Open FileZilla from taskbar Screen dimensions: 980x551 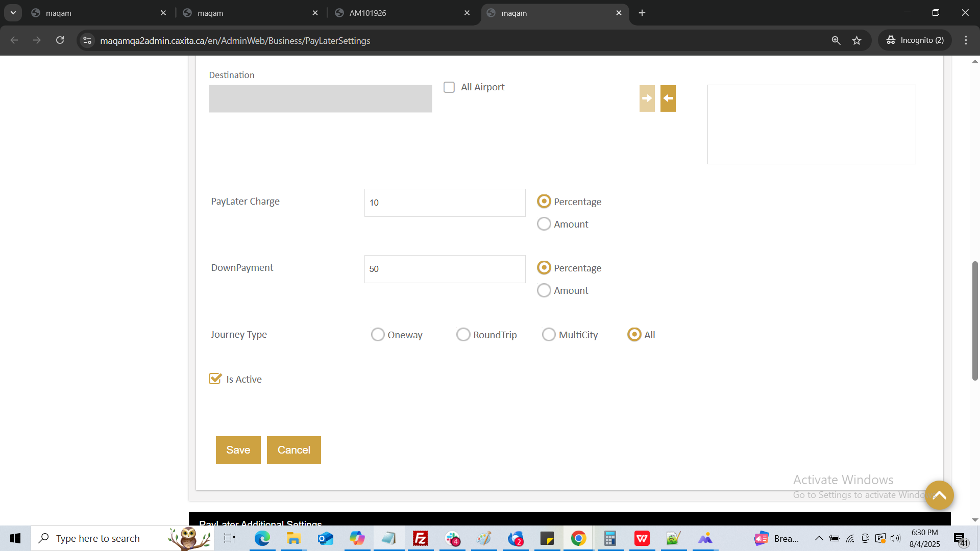420,538
